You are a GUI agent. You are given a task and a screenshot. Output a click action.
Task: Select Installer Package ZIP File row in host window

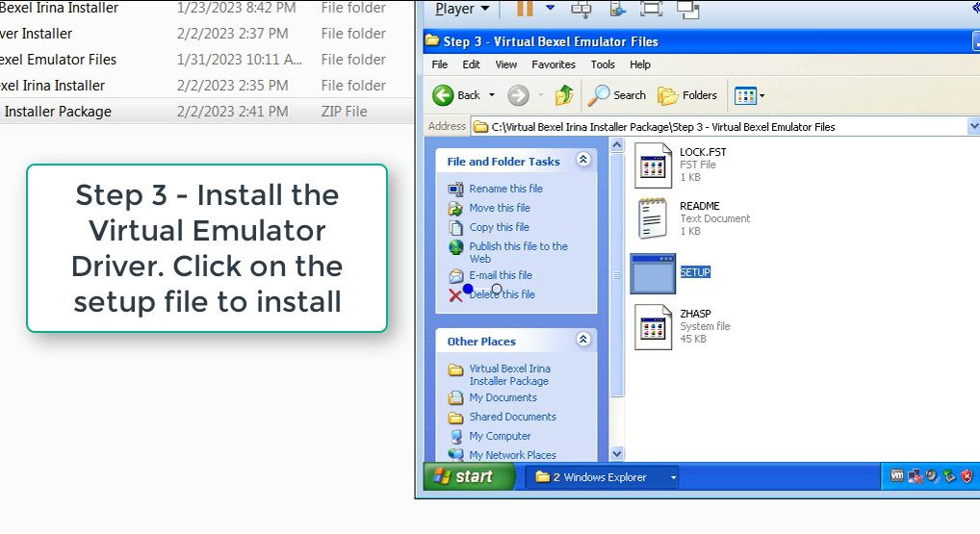206,112
